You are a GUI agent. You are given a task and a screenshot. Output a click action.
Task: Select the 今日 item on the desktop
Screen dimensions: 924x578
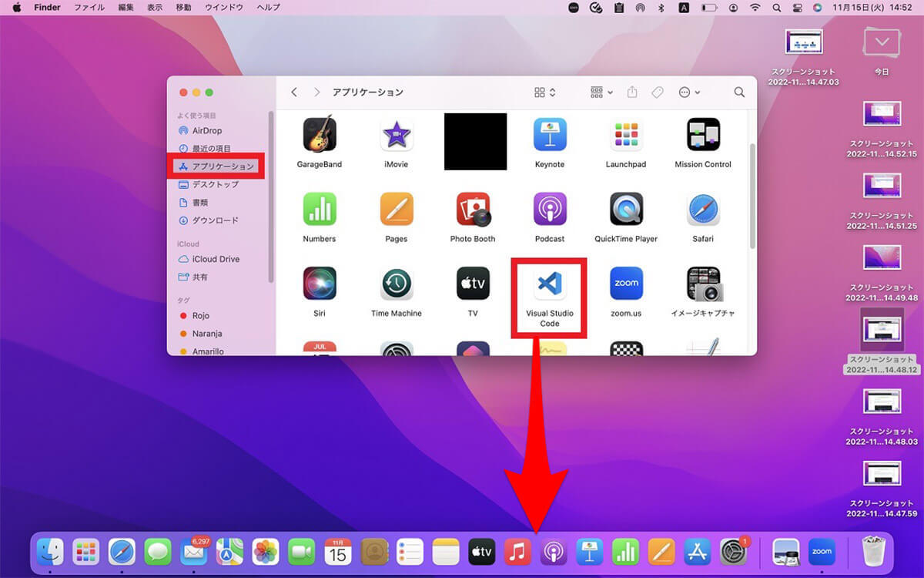tap(882, 51)
